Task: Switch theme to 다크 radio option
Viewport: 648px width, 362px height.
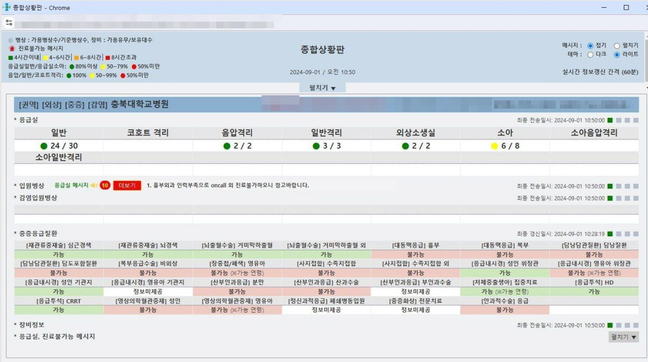Action: coord(590,55)
